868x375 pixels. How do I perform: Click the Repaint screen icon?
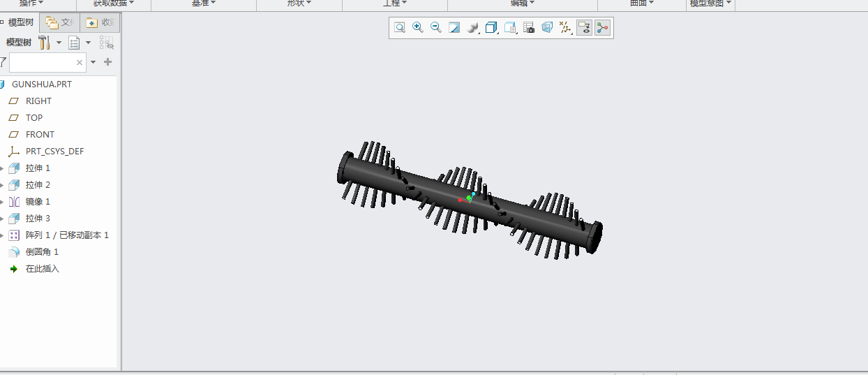[x=454, y=28]
